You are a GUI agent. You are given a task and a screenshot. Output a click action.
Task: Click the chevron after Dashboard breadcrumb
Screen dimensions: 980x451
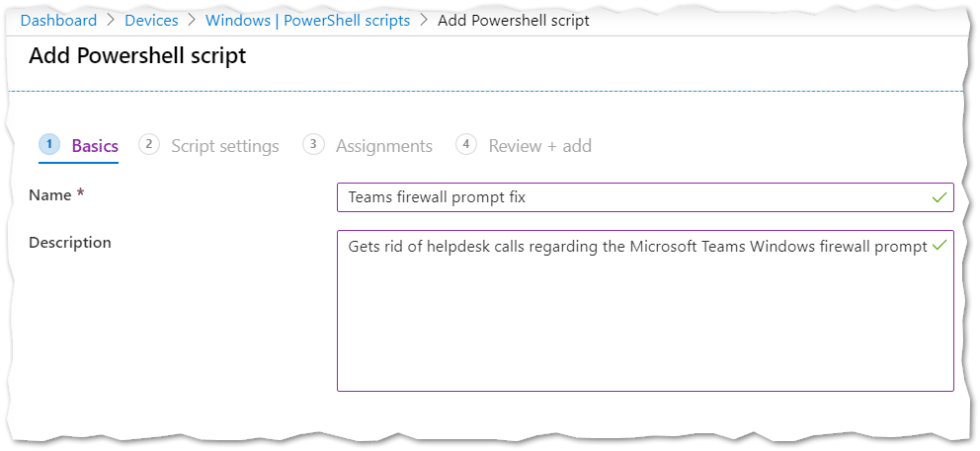tap(111, 21)
